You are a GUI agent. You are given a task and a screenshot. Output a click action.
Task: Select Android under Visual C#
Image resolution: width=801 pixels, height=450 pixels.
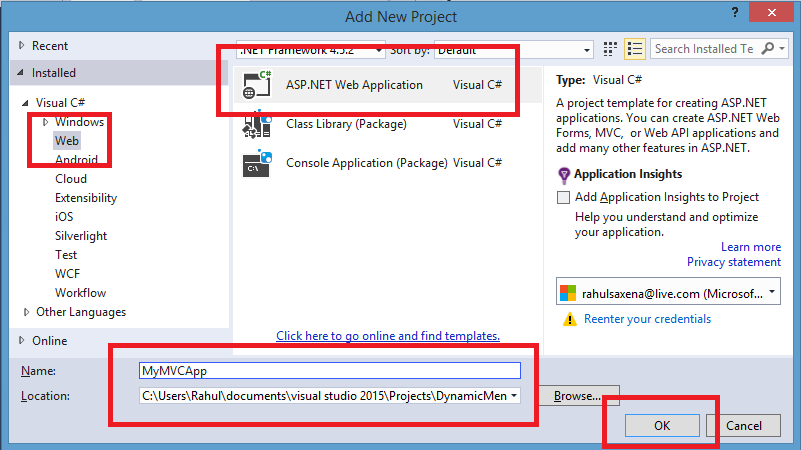pyautogui.click(x=76, y=160)
